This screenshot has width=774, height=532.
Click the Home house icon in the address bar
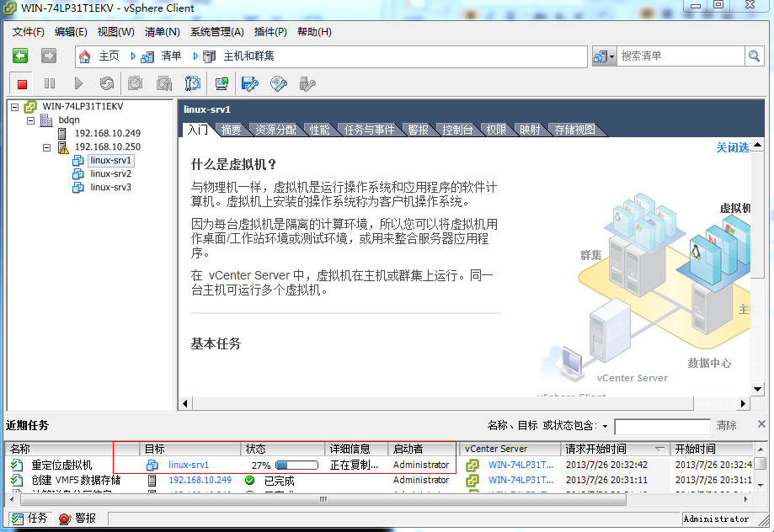[85, 56]
